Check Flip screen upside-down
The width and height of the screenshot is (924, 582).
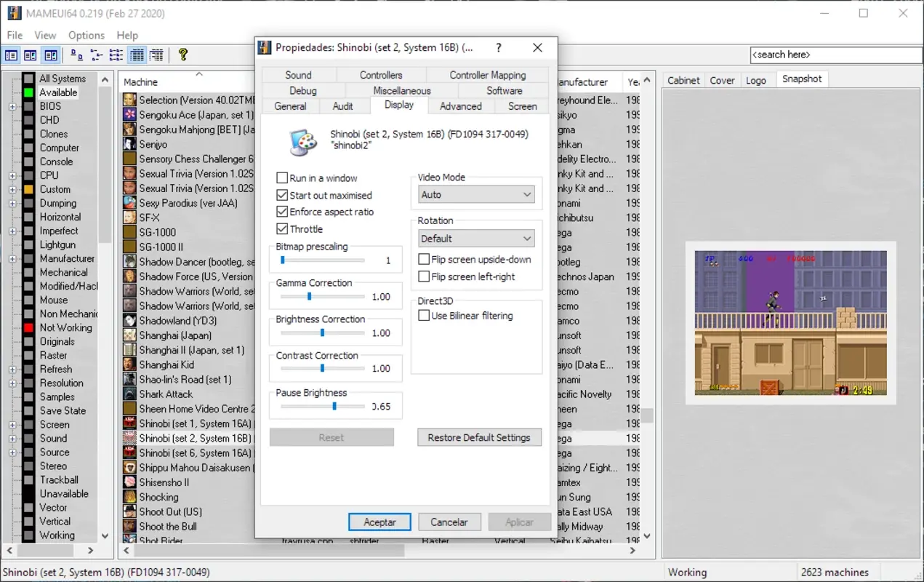point(422,259)
